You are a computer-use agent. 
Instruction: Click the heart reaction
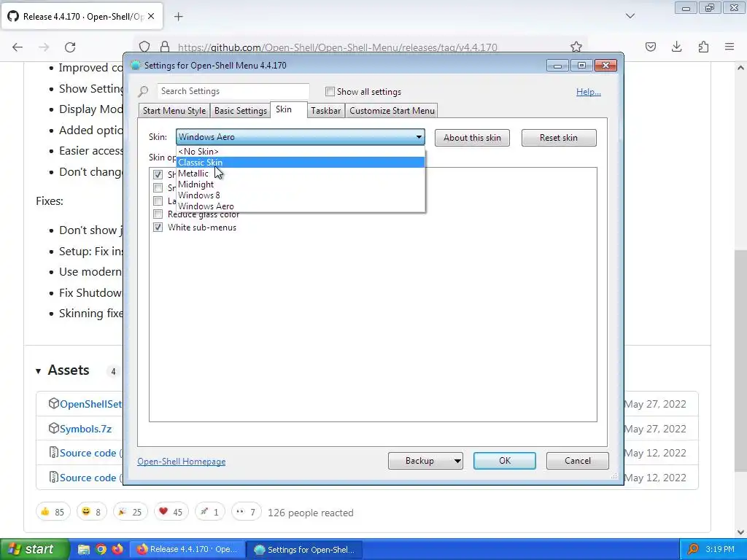(171, 512)
